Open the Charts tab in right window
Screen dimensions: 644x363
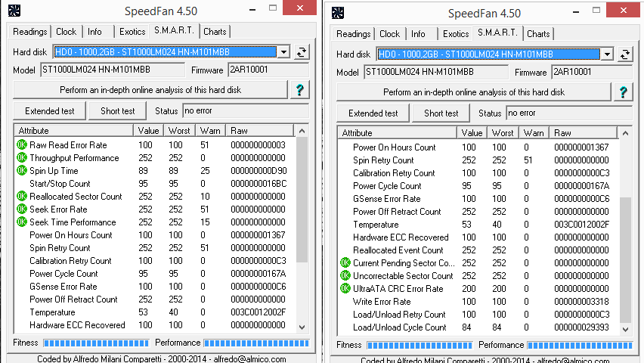click(x=538, y=34)
